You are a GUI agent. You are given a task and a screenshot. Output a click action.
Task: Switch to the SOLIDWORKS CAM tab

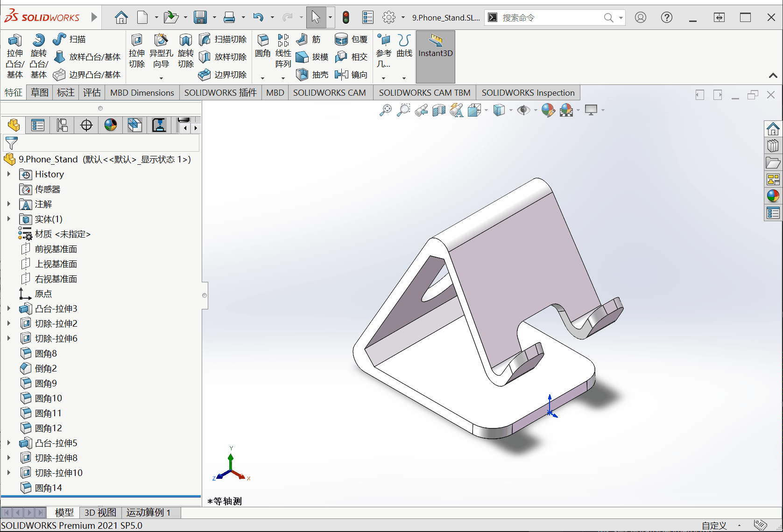pyautogui.click(x=330, y=92)
